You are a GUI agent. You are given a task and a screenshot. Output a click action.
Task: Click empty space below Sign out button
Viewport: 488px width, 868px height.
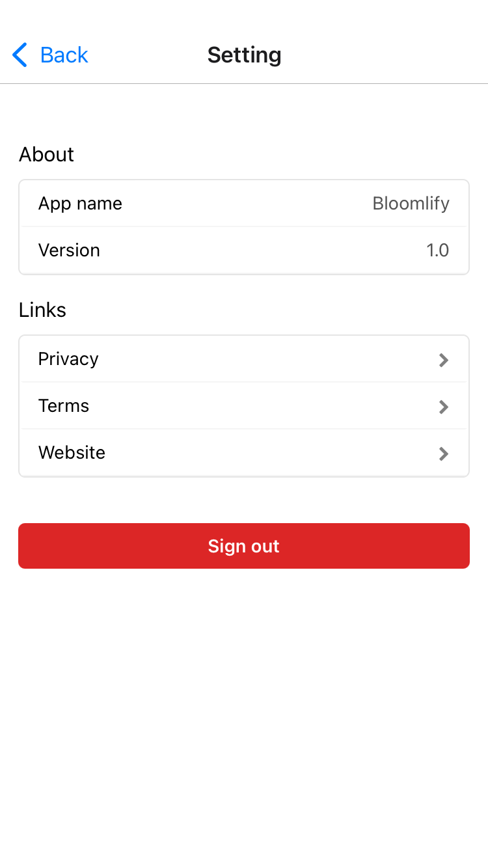[x=244, y=716]
